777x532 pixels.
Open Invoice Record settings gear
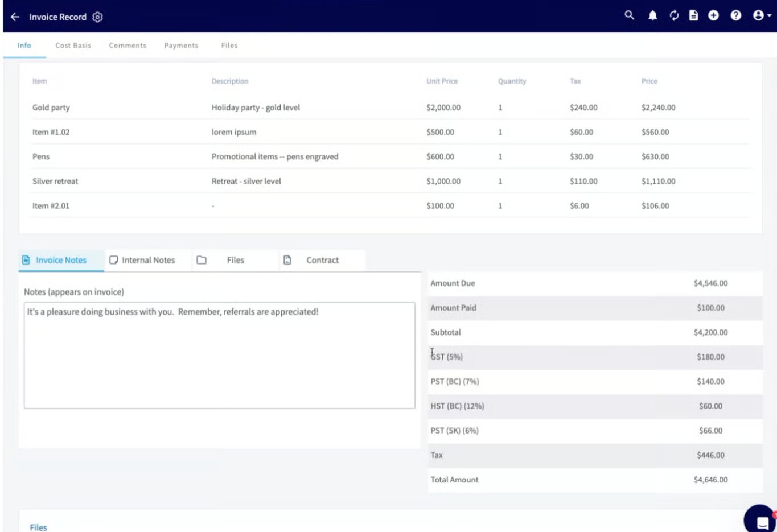coord(97,17)
